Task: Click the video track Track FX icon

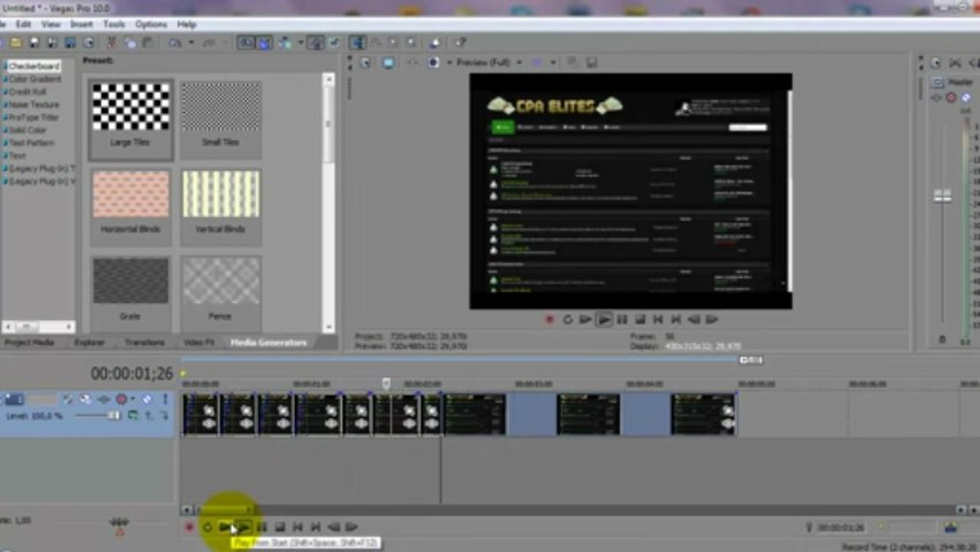Action: click(x=103, y=399)
